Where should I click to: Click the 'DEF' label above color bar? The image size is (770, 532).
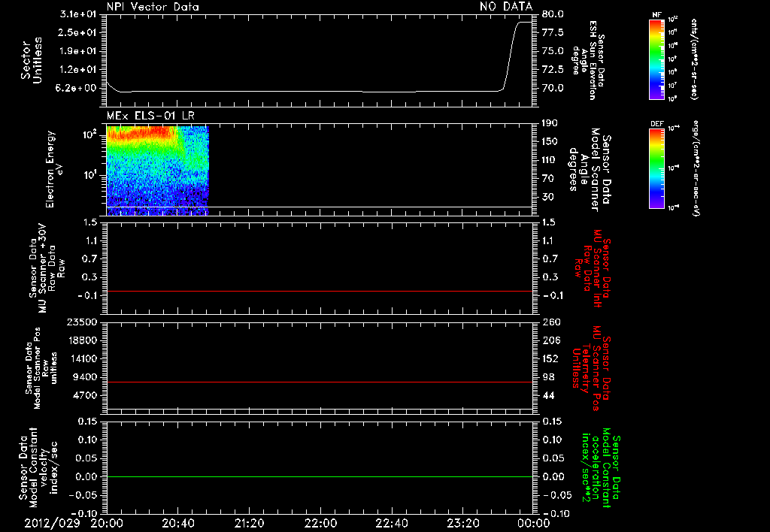click(657, 124)
